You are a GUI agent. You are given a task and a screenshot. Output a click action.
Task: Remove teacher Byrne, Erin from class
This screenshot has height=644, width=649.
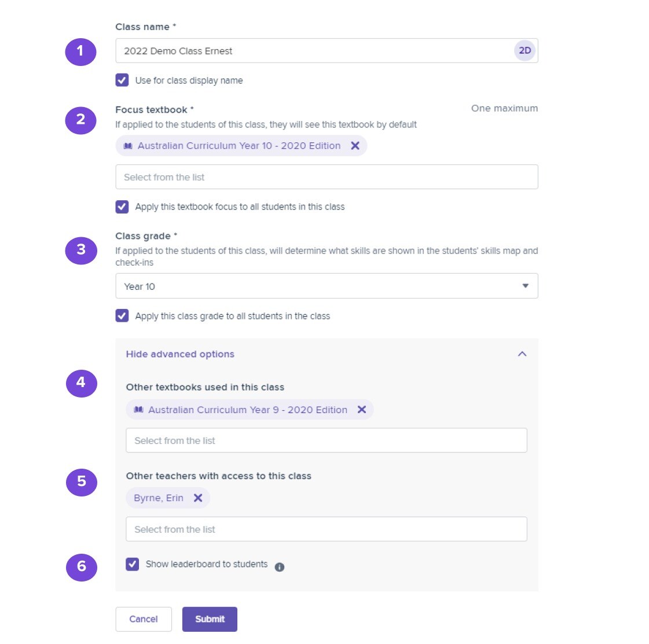[x=198, y=498]
